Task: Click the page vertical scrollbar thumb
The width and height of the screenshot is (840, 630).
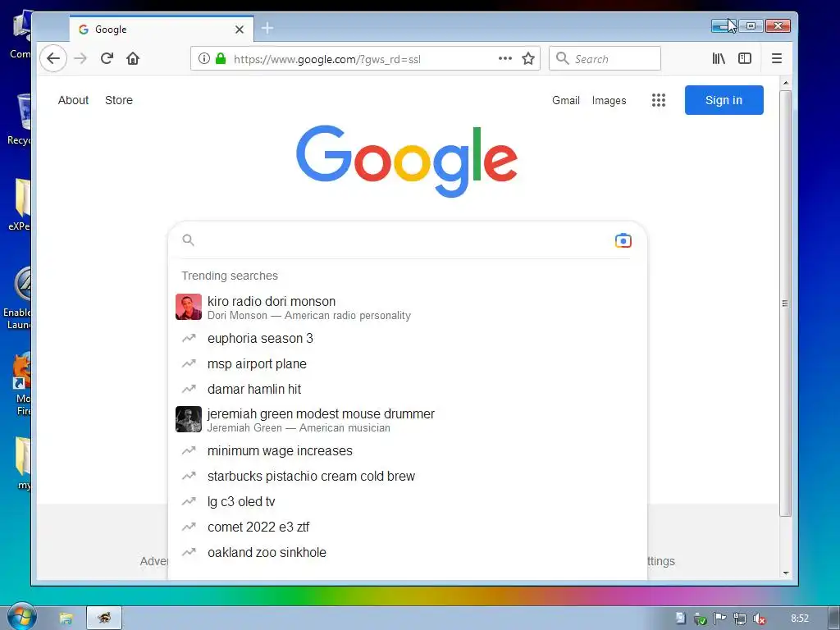Action: coord(785,304)
